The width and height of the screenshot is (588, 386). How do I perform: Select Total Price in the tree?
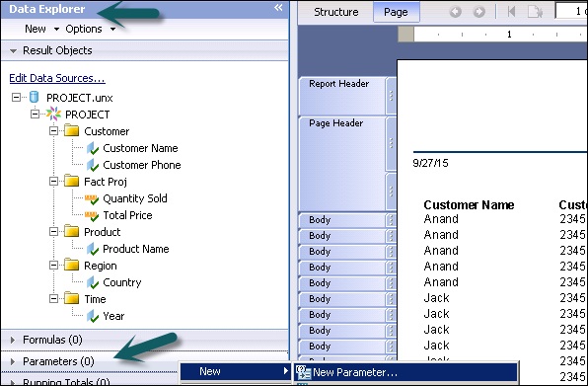127,215
